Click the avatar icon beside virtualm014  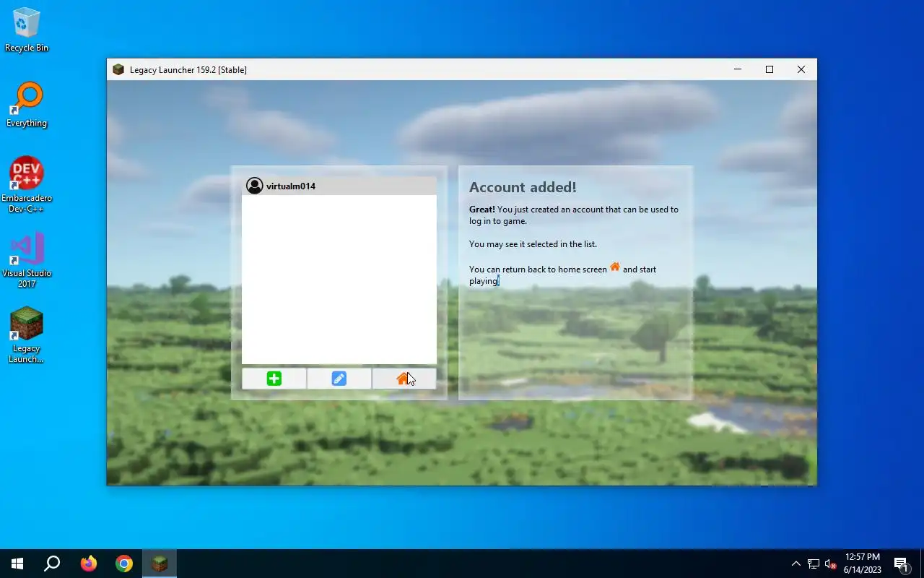tap(254, 186)
